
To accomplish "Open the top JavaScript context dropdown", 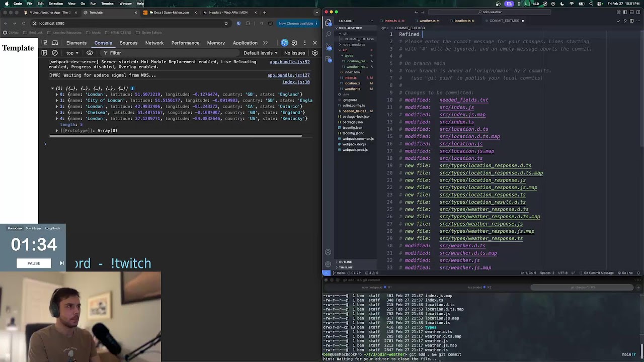I will [72, 53].
